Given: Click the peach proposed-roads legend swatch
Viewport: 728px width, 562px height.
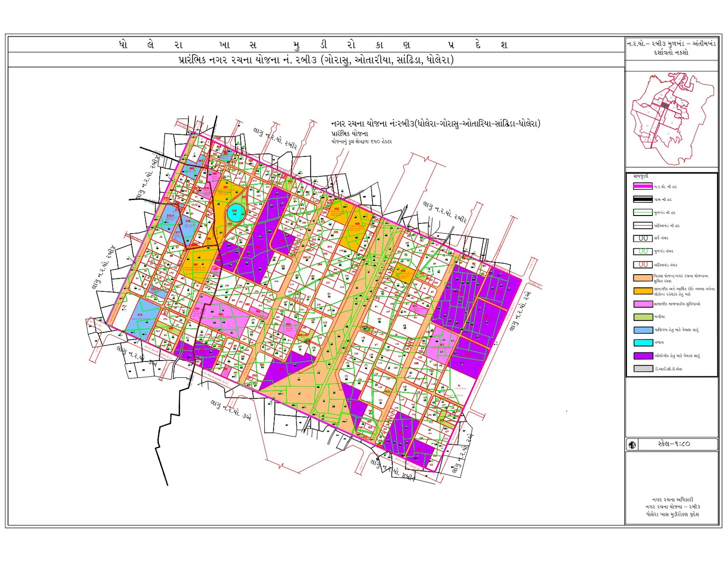Looking at the screenshot, I should coord(642,277).
